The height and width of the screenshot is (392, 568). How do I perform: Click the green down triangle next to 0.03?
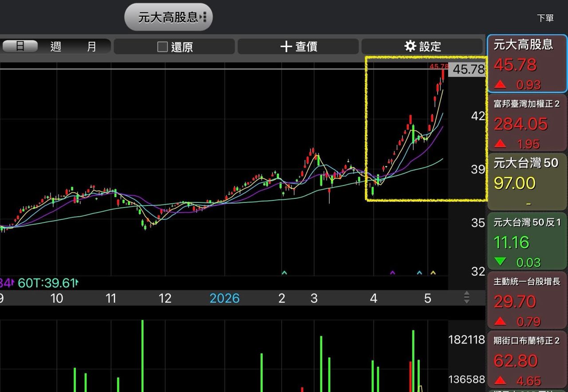click(x=500, y=261)
